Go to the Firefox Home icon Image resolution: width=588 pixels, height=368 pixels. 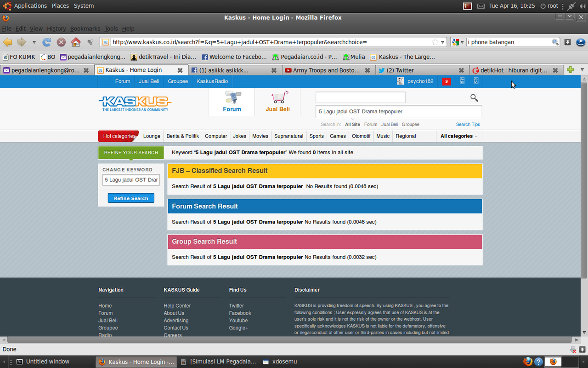76,42
